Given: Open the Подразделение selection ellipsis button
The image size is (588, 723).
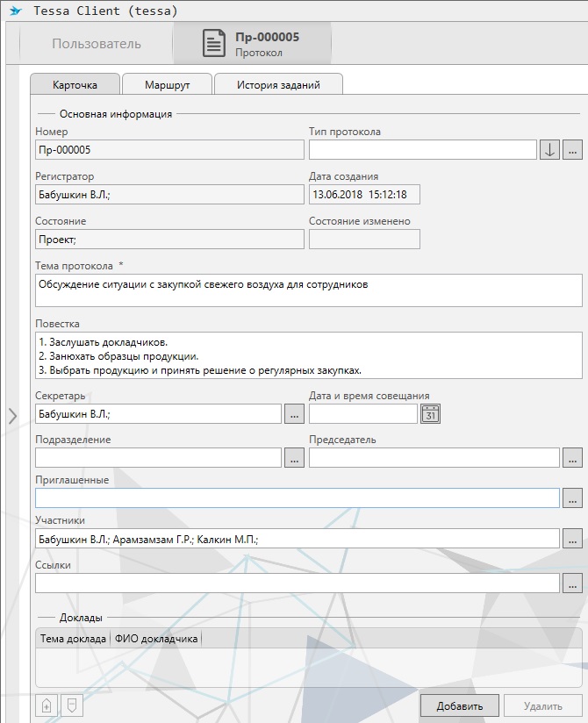Looking at the screenshot, I should click(294, 458).
